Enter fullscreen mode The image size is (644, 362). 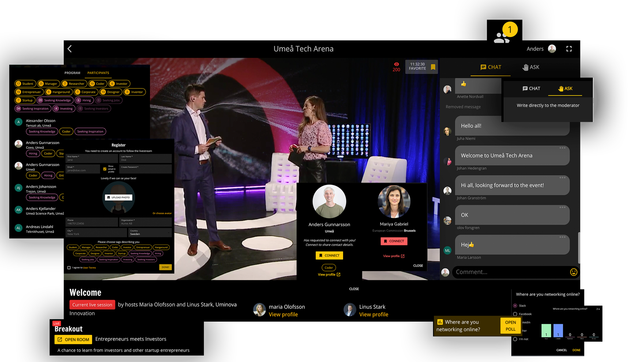(x=569, y=49)
